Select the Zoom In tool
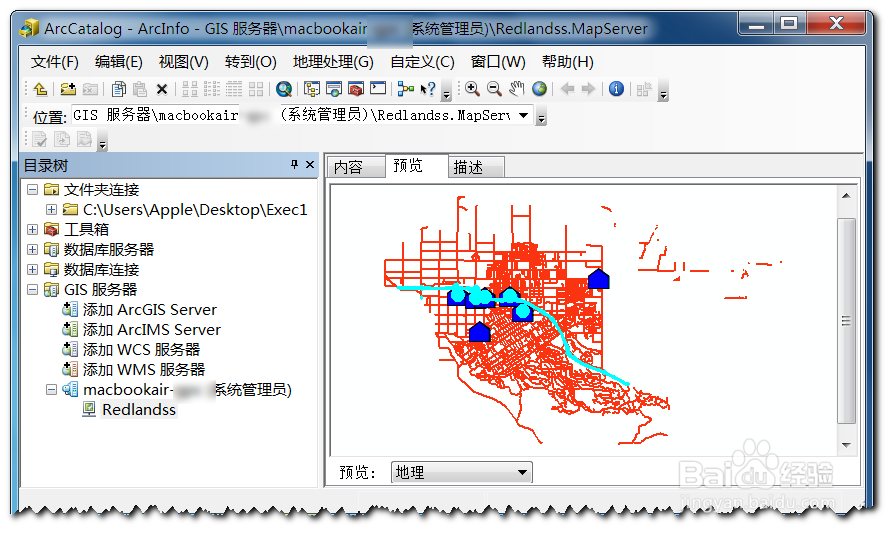The height and width of the screenshot is (533, 885). click(x=472, y=89)
